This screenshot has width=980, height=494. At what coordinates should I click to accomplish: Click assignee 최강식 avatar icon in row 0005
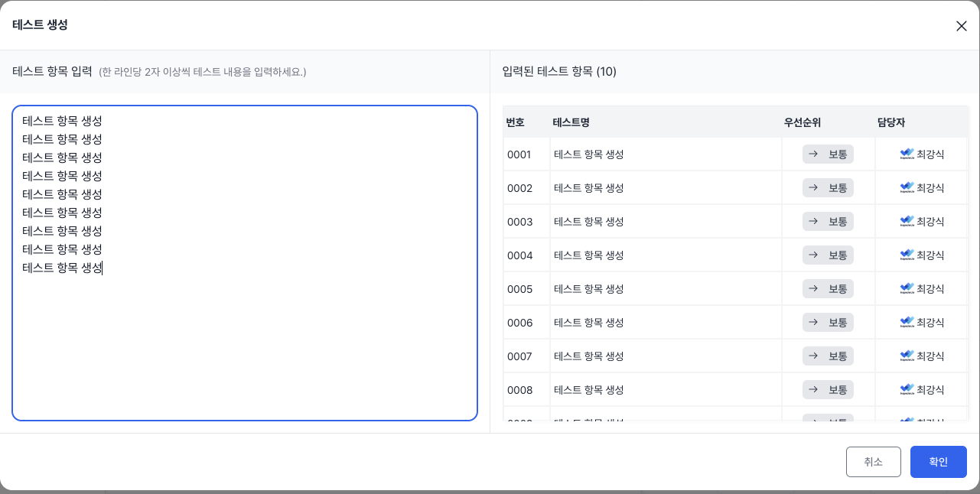tap(907, 289)
